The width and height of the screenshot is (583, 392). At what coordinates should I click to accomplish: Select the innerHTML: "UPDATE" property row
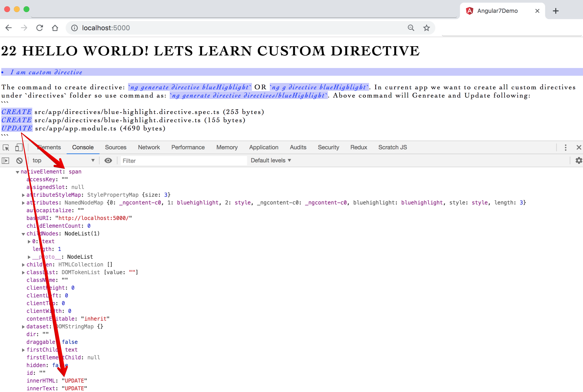pos(57,381)
